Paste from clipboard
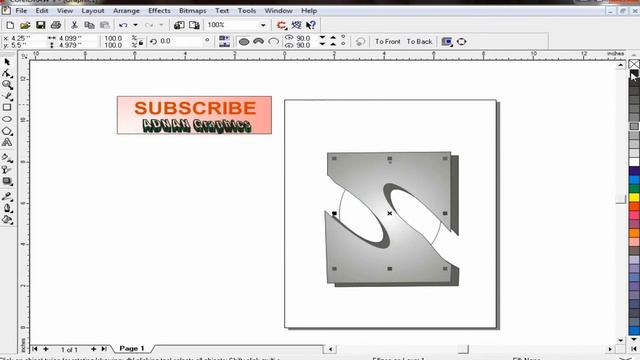The height and width of the screenshot is (360, 640). click(x=104, y=25)
